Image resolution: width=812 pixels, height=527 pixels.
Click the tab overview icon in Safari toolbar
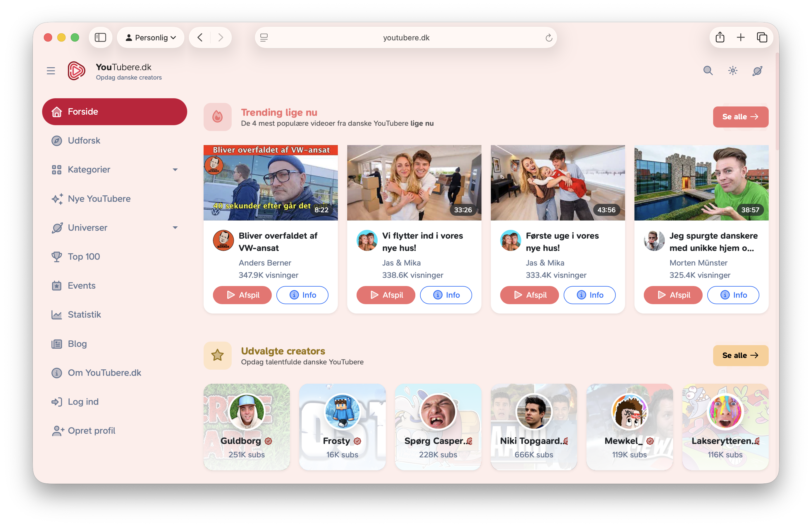click(x=762, y=37)
